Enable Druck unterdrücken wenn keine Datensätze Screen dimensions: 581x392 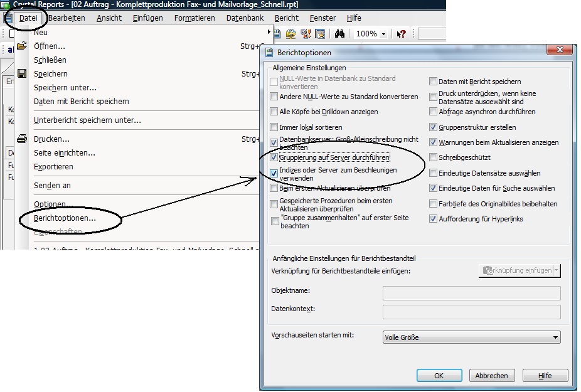pyautogui.click(x=433, y=97)
